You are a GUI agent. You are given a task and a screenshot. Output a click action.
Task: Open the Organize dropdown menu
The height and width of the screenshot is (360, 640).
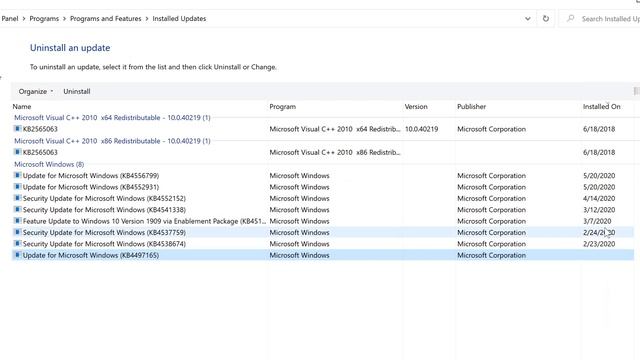(36, 91)
